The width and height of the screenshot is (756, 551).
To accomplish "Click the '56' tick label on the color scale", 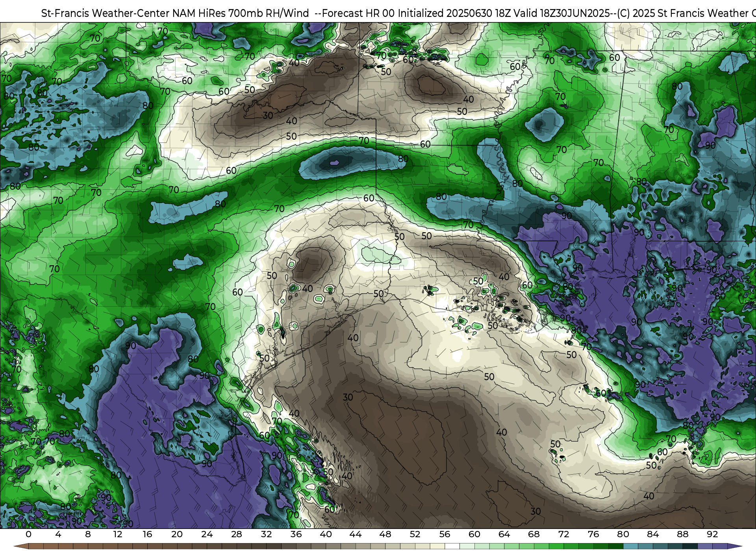I will 445,534.
